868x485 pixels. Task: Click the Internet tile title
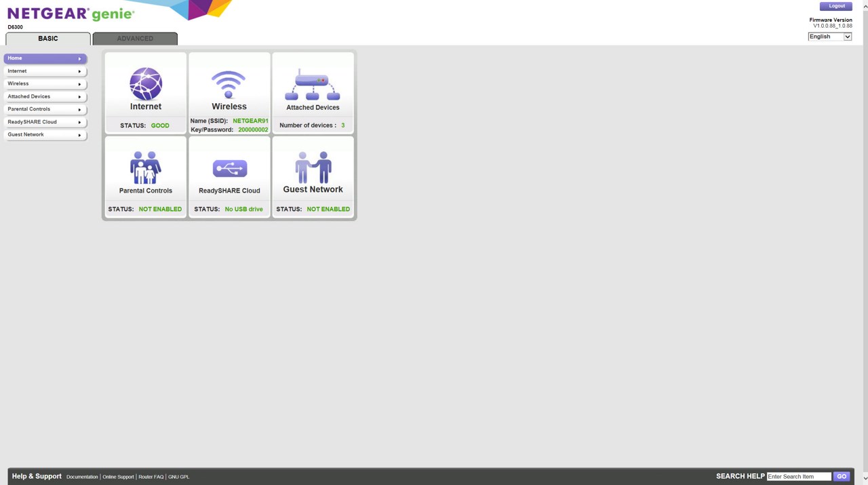coord(146,106)
